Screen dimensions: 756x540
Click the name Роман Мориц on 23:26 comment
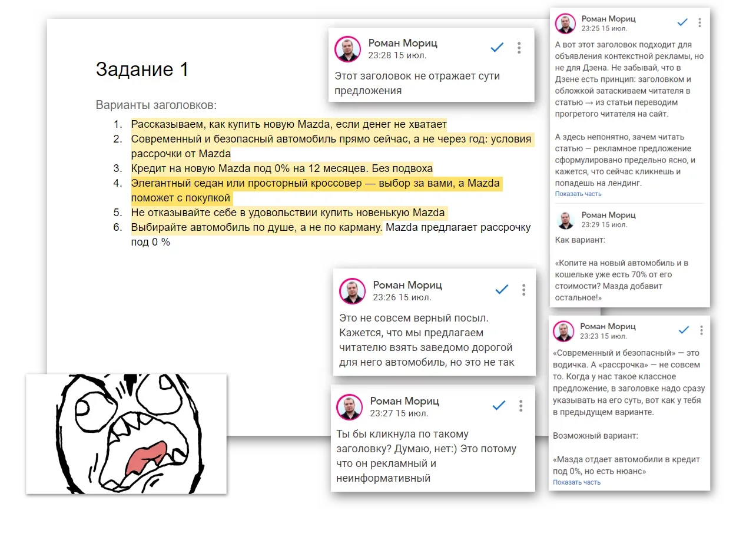click(407, 285)
